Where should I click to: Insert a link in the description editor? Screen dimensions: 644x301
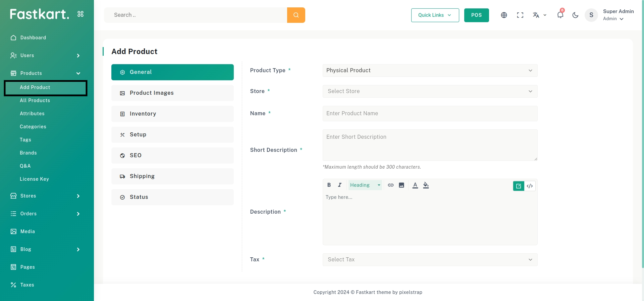click(x=391, y=185)
